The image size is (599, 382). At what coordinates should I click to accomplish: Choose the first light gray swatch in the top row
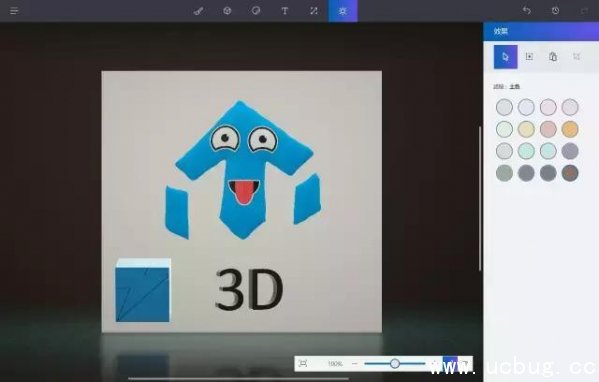(504, 107)
